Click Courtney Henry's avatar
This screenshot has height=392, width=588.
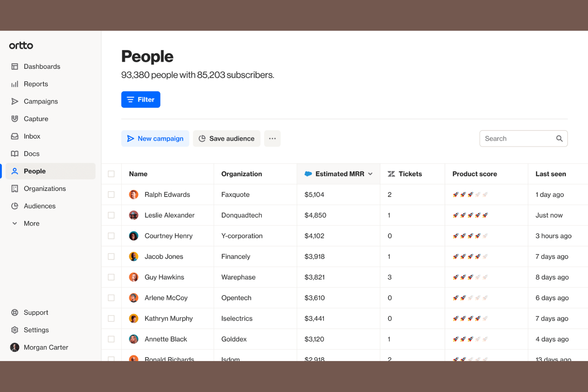point(133,236)
